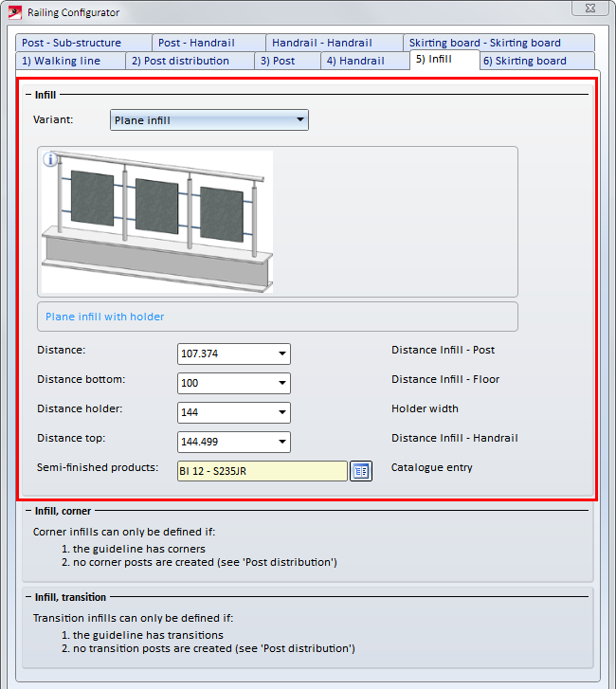Viewport: 616px width, 689px height.
Task: Collapse the Infill section
Action: (x=28, y=96)
